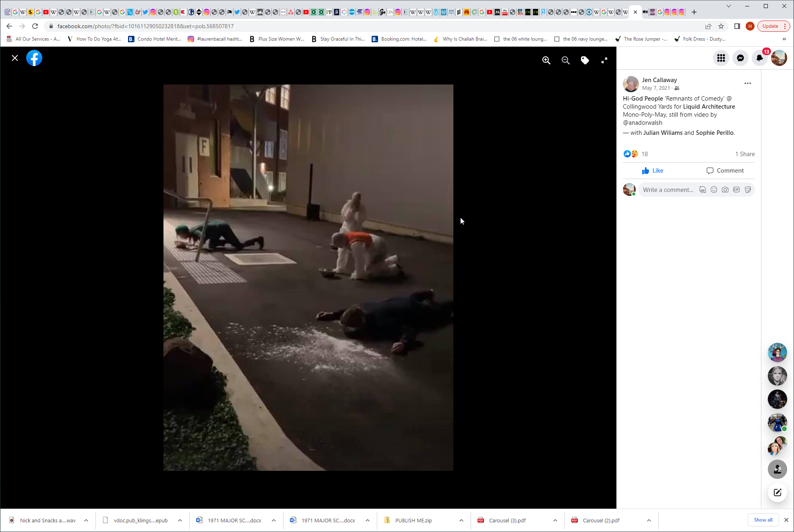Open downloaded Carousel (3).pdf file
This screenshot has width=794, height=532.
click(x=507, y=520)
